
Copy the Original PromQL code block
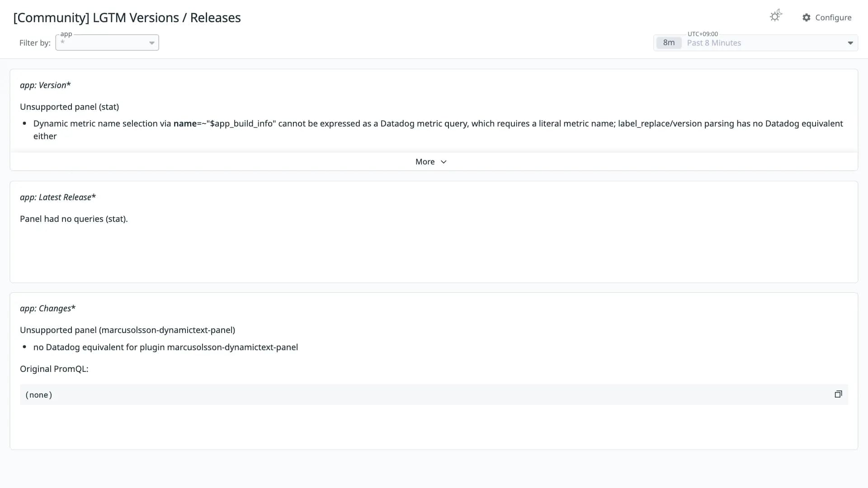point(838,394)
